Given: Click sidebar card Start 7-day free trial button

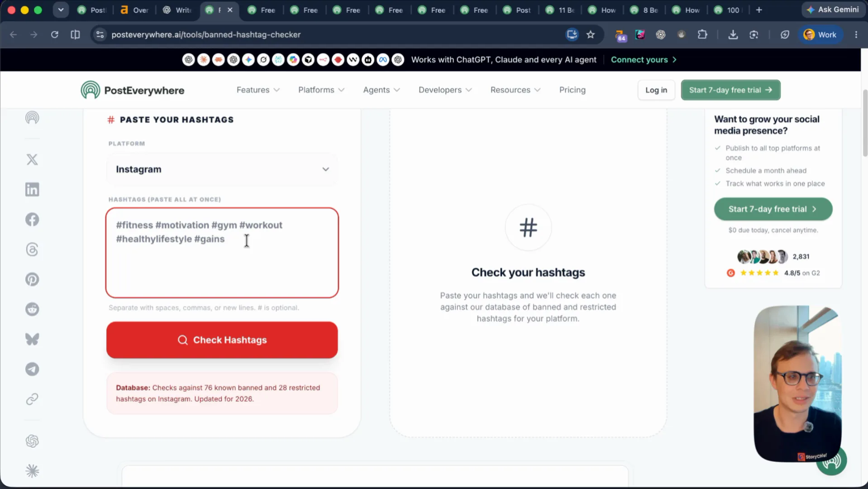Looking at the screenshot, I should point(773,209).
